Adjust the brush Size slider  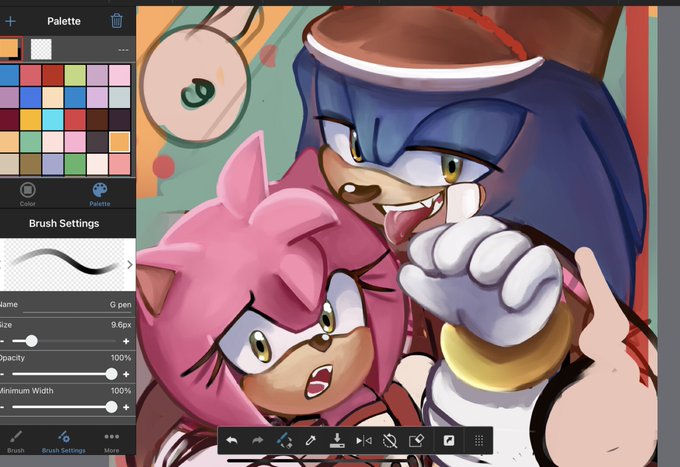(x=64, y=341)
